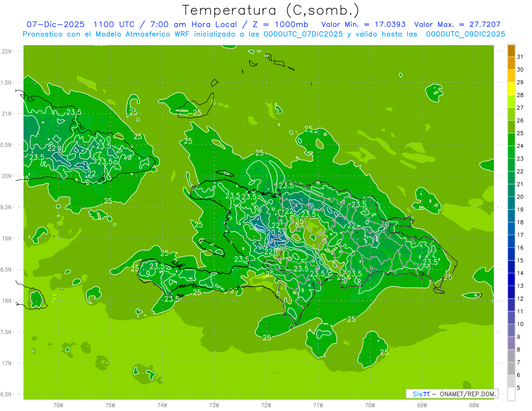Click the '27' value on the color scale
Image resolution: width=532 pixels, height=411 pixels.
tap(520, 108)
